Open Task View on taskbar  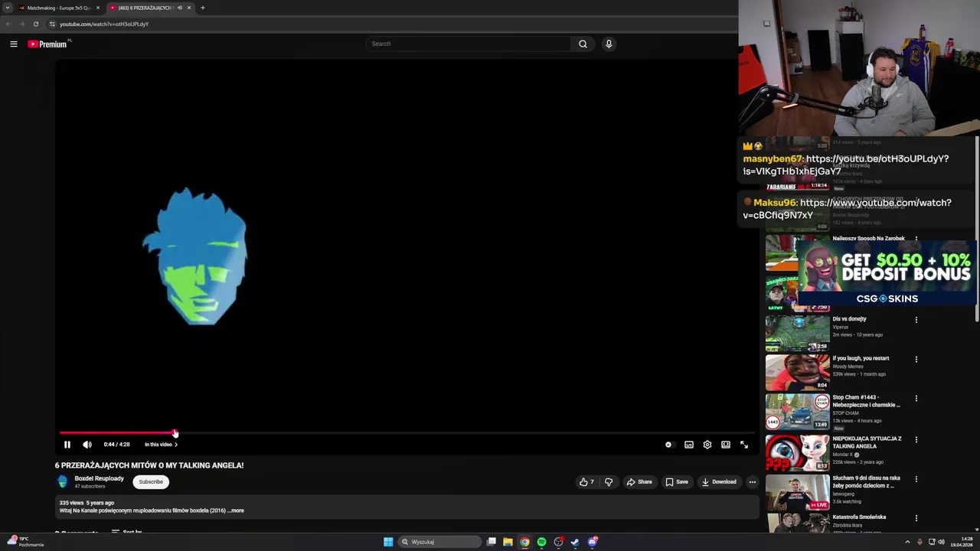(492, 542)
